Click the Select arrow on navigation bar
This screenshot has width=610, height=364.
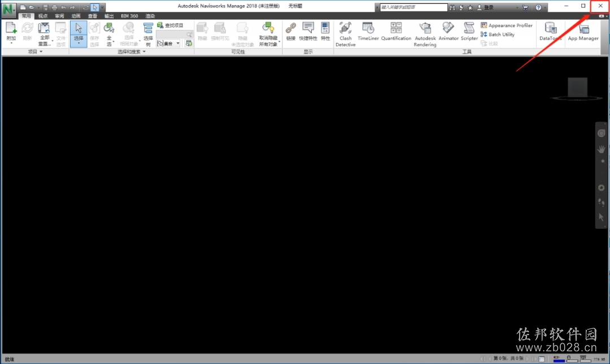(602, 217)
